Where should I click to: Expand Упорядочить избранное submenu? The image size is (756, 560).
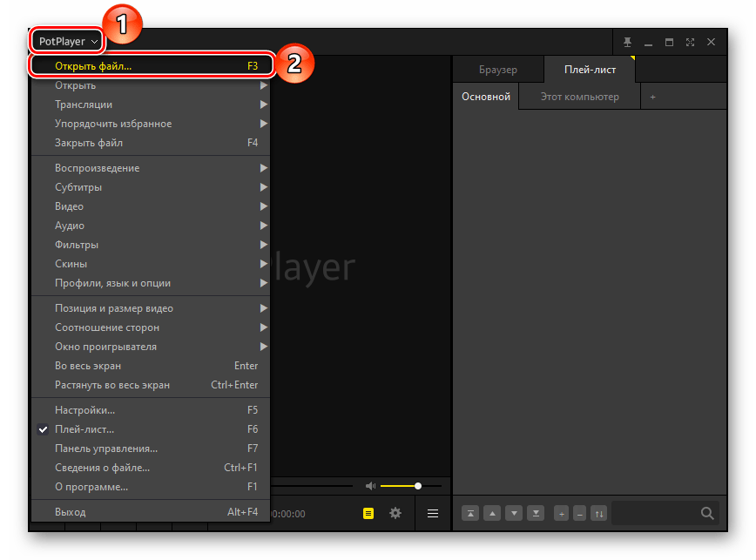coord(151,124)
